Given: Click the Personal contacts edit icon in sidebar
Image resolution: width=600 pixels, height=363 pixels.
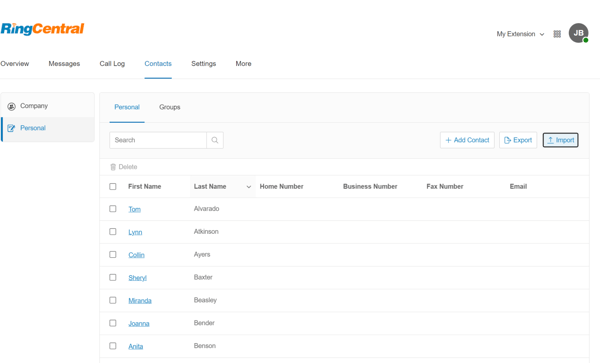Looking at the screenshot, I should pos(11,128).
